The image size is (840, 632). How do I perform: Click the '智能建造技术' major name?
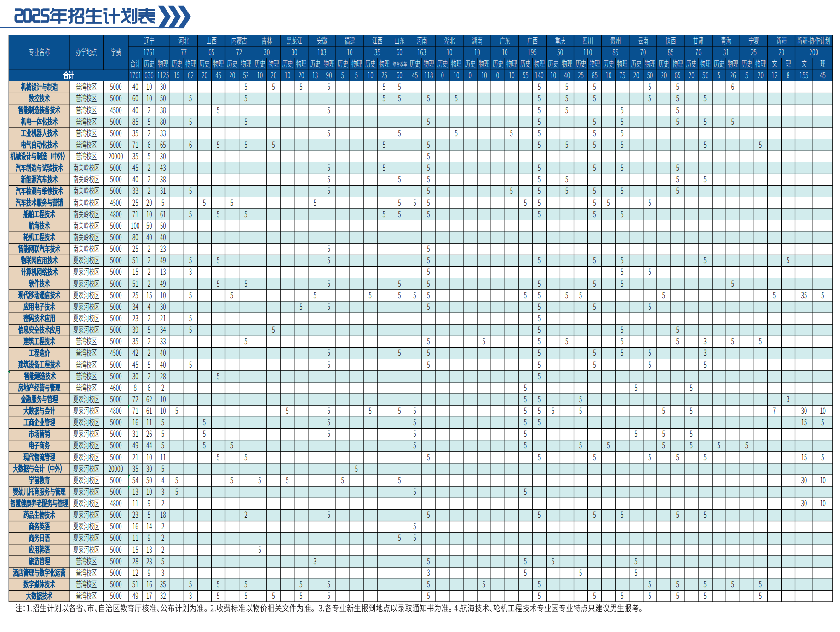pos(39,376)
